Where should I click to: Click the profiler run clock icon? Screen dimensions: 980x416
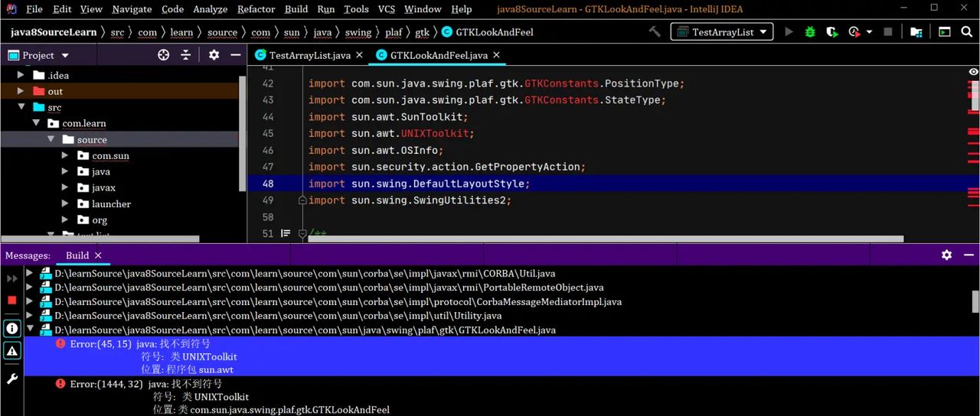click(854, 32)
